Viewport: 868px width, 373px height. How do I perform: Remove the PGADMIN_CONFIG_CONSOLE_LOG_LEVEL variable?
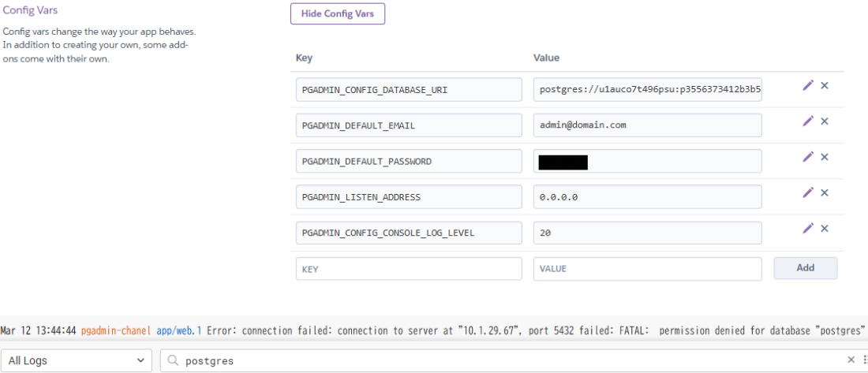(825, 228)
